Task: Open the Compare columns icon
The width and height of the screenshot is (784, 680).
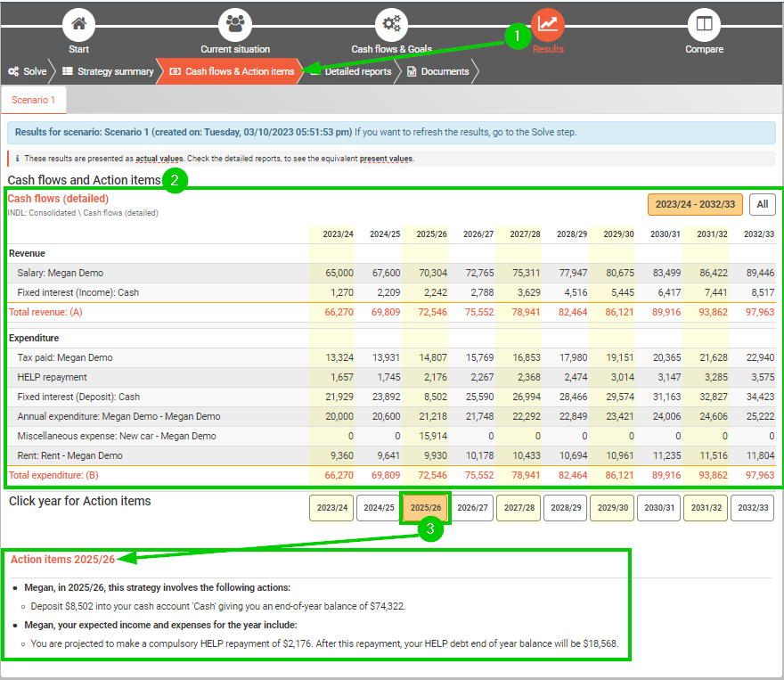Action: [704, 24]
